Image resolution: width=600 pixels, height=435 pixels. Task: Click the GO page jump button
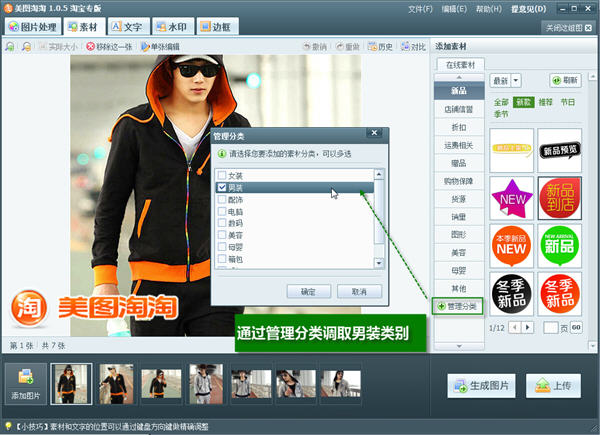click(x=576, y=327)
